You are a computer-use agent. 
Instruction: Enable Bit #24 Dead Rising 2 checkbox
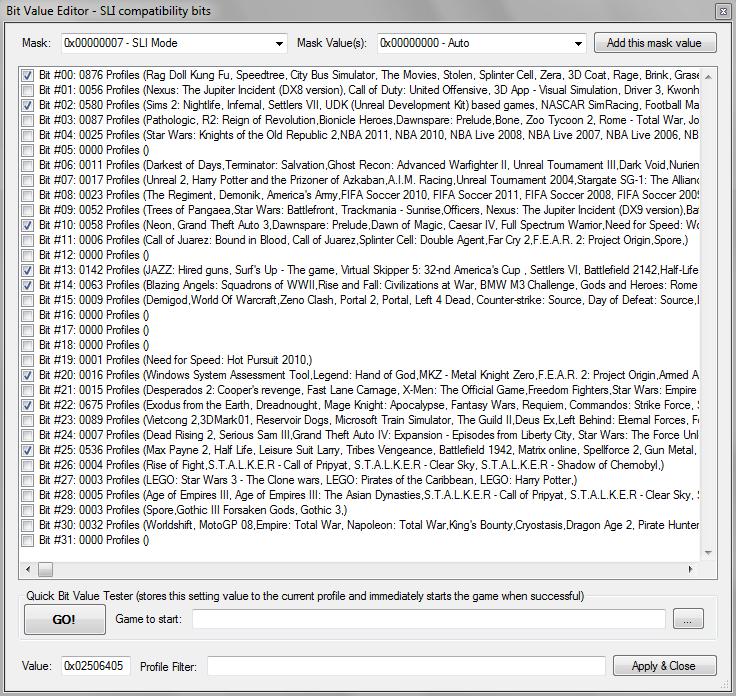click(x=28, y=436)
